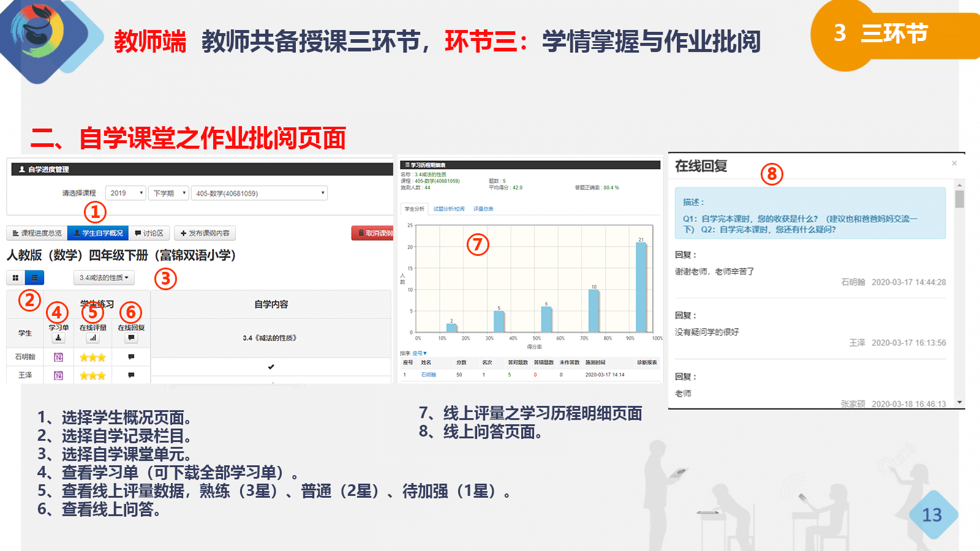This screenshot has width=980, height=551.
Task: Select the 学生自学概况 tab
Action: pyautogui.click(x=98, y=233)
